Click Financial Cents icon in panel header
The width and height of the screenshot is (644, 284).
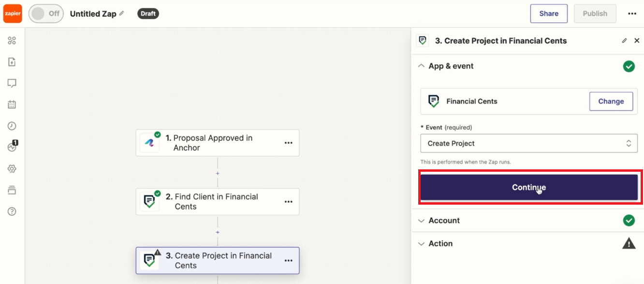[423, 41]
